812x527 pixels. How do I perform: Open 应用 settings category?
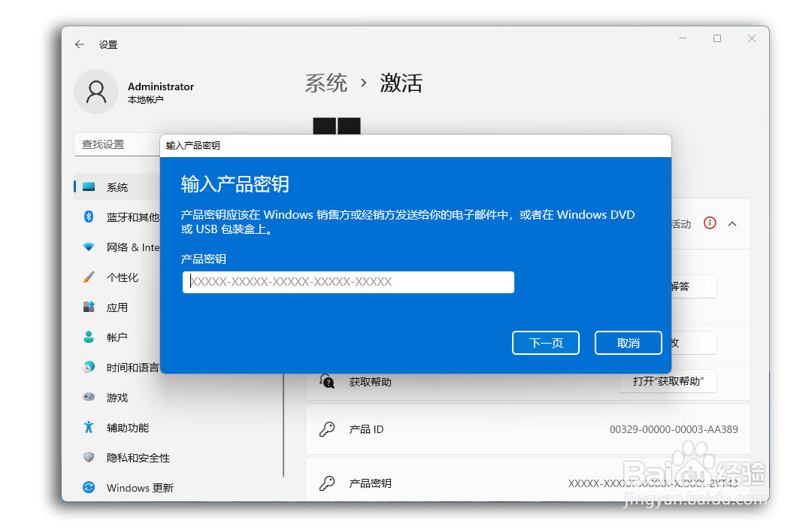[117, 307]
